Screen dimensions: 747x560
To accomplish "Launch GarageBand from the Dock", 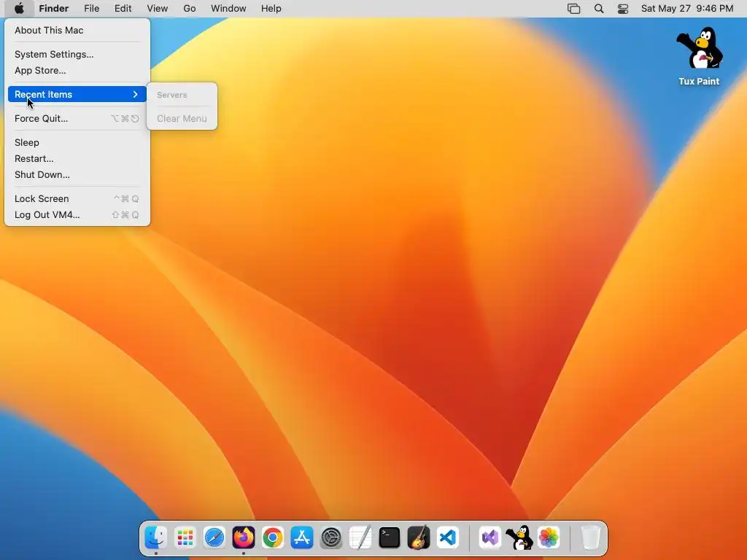I will click(x=419, y=538).
